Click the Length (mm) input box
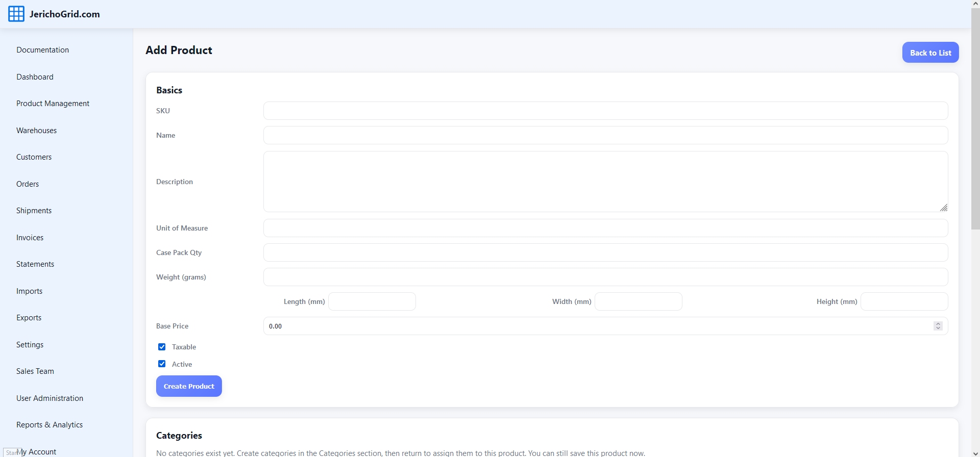Screen dimensions: 980x457 (372, 301)
